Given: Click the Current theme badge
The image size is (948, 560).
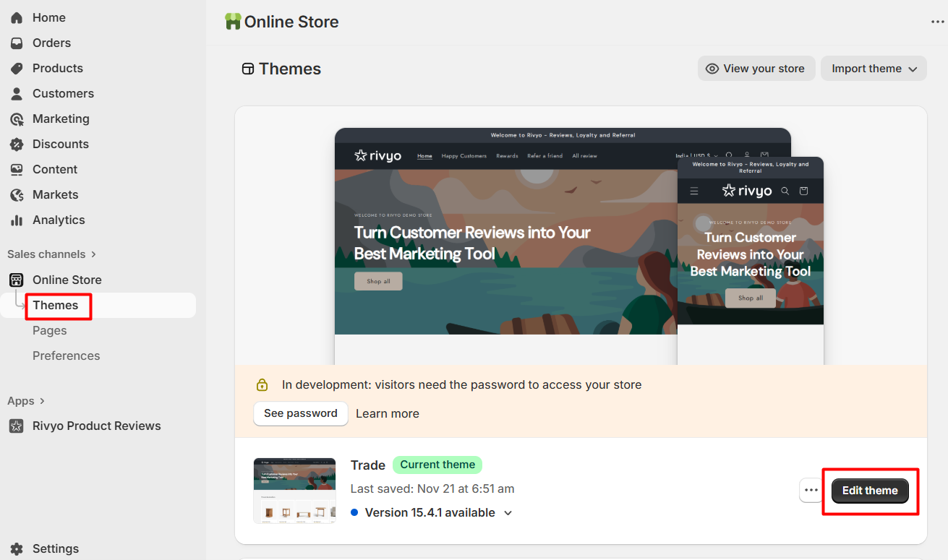Looking at the screenshot, I should coord(437,465).
